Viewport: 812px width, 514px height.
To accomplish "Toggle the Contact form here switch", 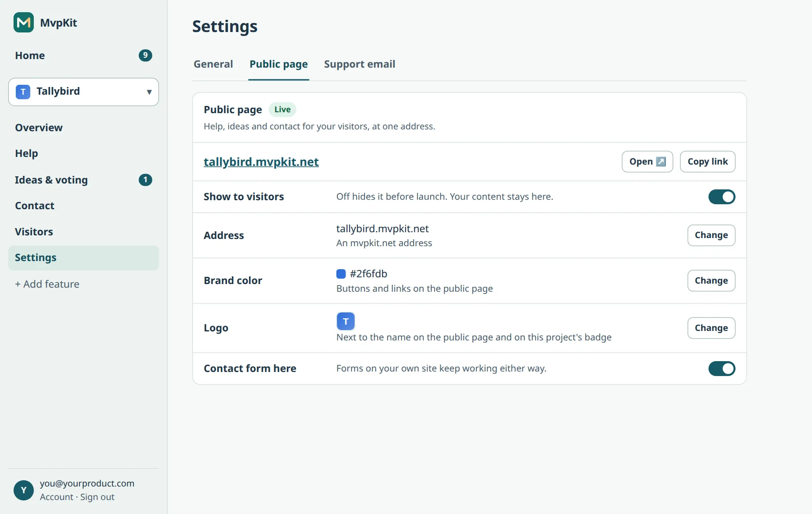I will pos(721,368).
